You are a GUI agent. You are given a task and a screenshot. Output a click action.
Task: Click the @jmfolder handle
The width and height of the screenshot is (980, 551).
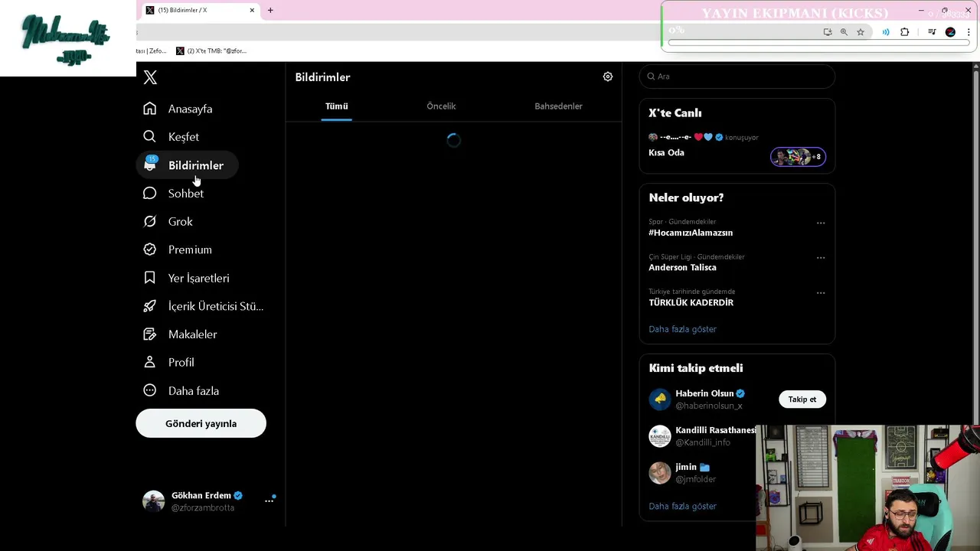[x=695, y=479]
